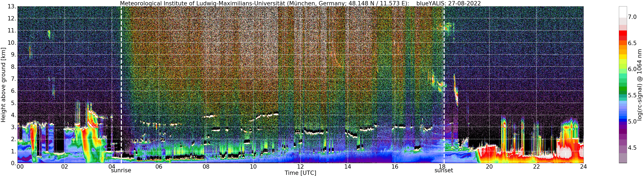
Task: Click the y-axis tick label '2.'
Action: pos(14,139)
